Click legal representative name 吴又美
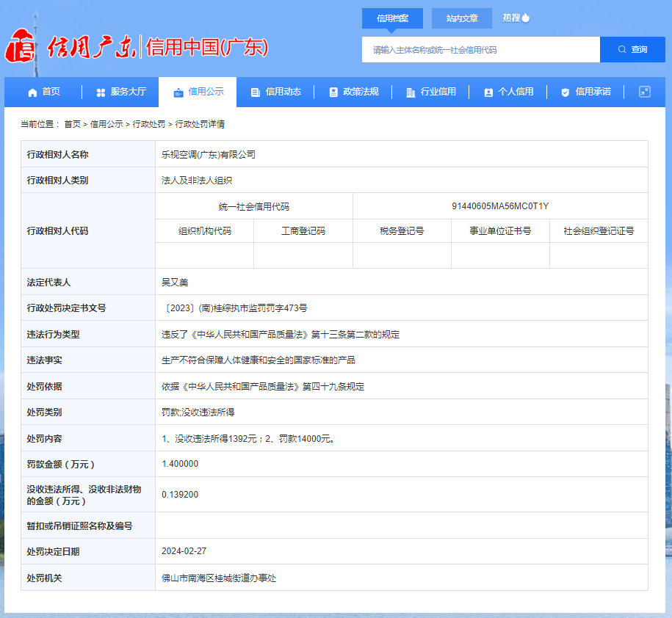This screenshot has height=618, width=672. 175,283
